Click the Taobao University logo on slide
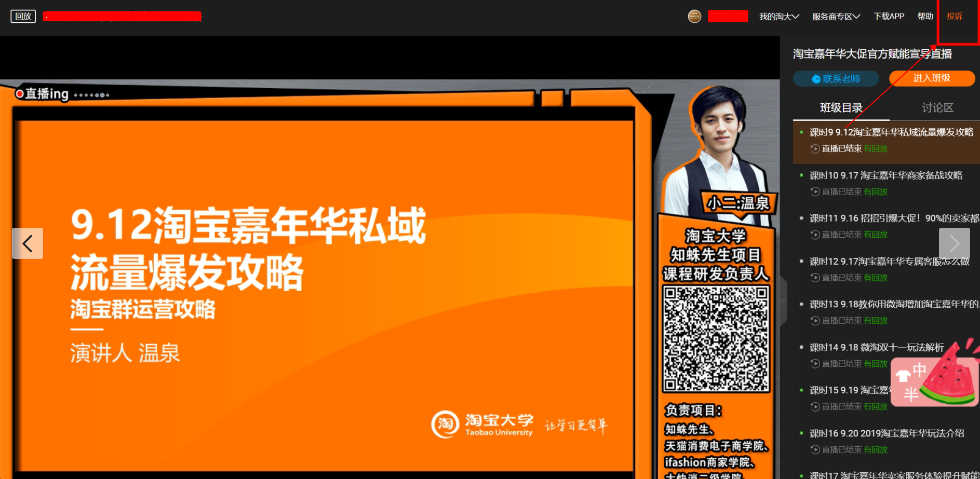 [482, 425]
